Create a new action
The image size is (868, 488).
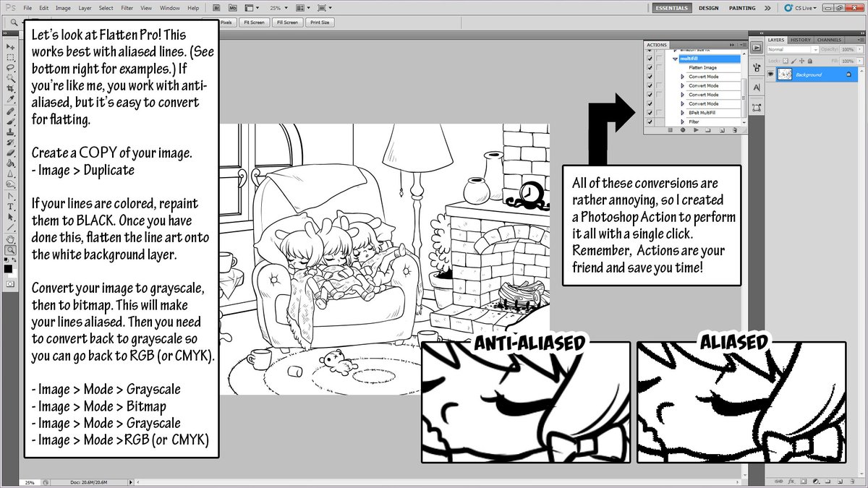[x=722, y=130]
